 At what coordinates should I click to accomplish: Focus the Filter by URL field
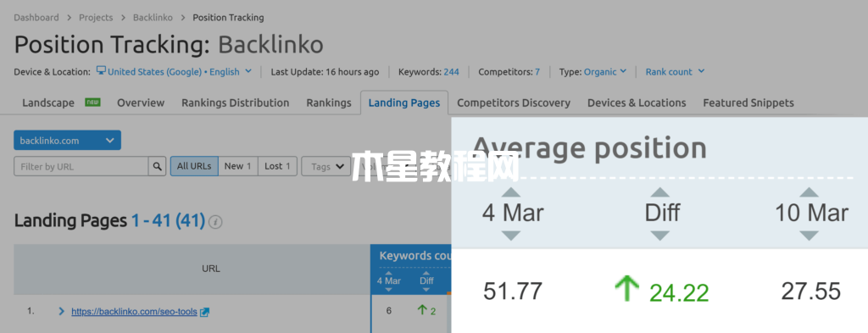[x=81, y=166]
